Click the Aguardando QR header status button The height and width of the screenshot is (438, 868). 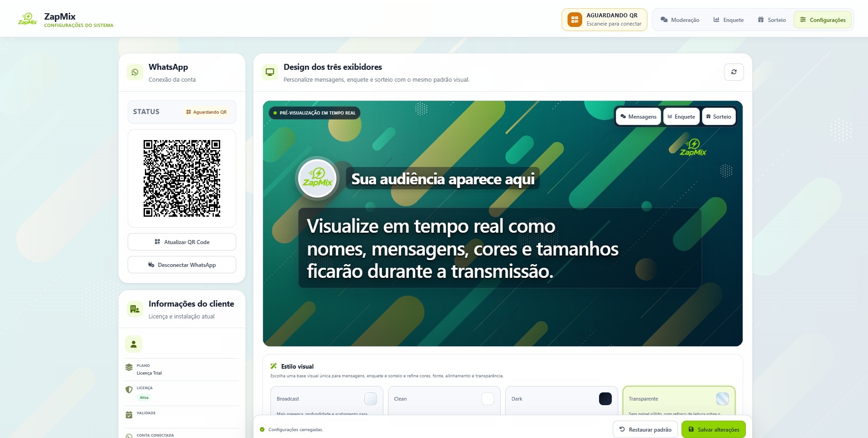(604, 20)
